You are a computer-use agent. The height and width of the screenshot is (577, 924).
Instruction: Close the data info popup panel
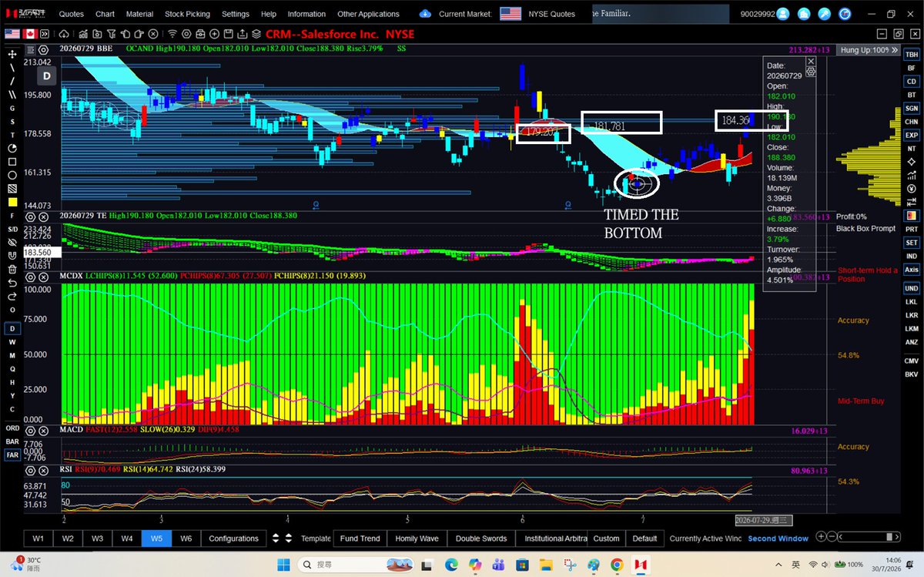(810, 60)
